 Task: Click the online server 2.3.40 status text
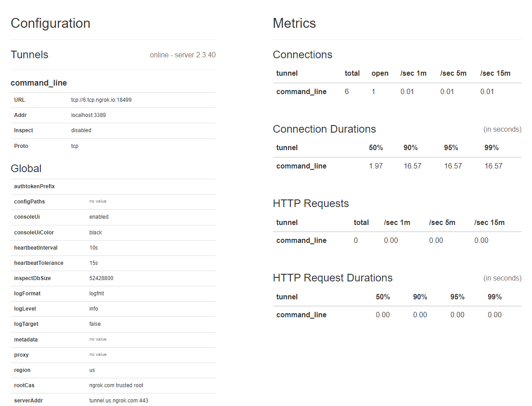[x=182, y=55]
